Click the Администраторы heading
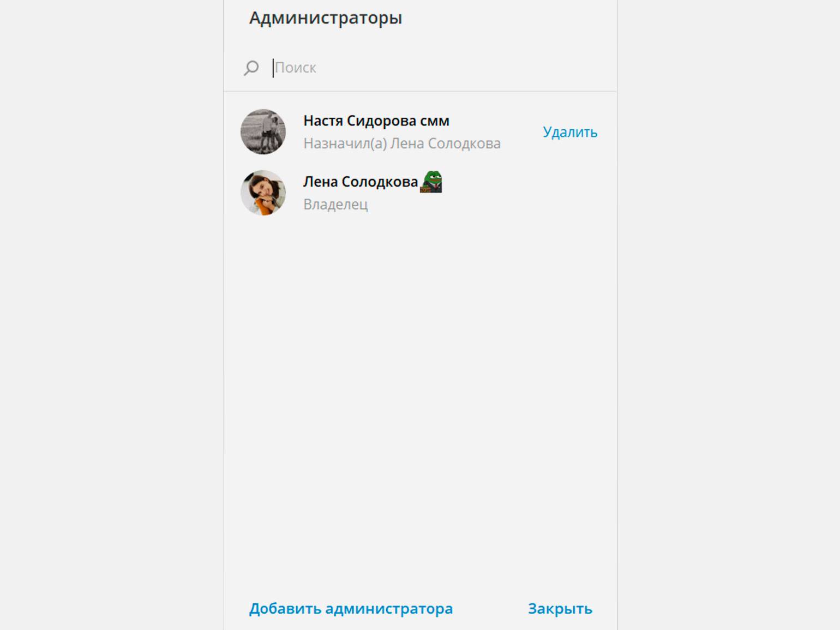 (x=326, y=17)
